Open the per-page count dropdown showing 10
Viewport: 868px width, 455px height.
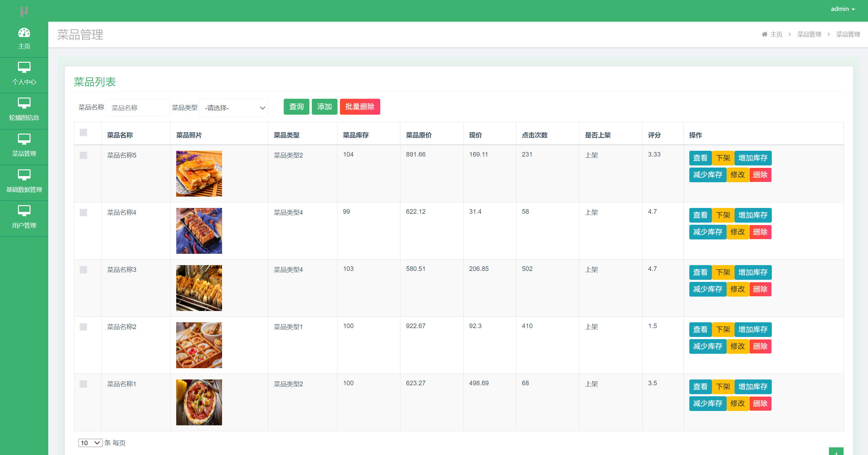click(x=89, y=443)
